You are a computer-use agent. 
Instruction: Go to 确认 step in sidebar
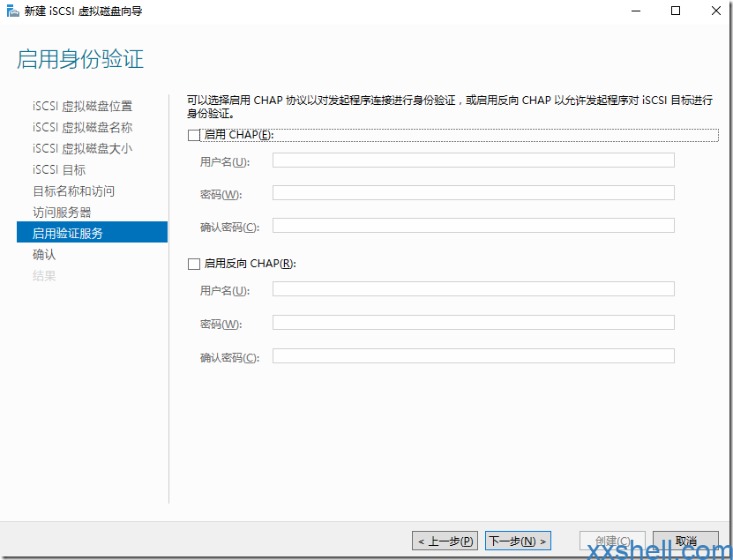pos(44,255)
